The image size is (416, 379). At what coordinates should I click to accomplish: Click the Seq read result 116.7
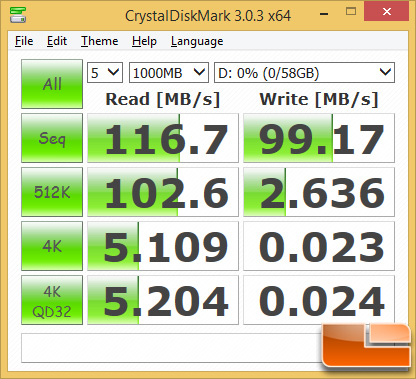(x=163, y=138)
